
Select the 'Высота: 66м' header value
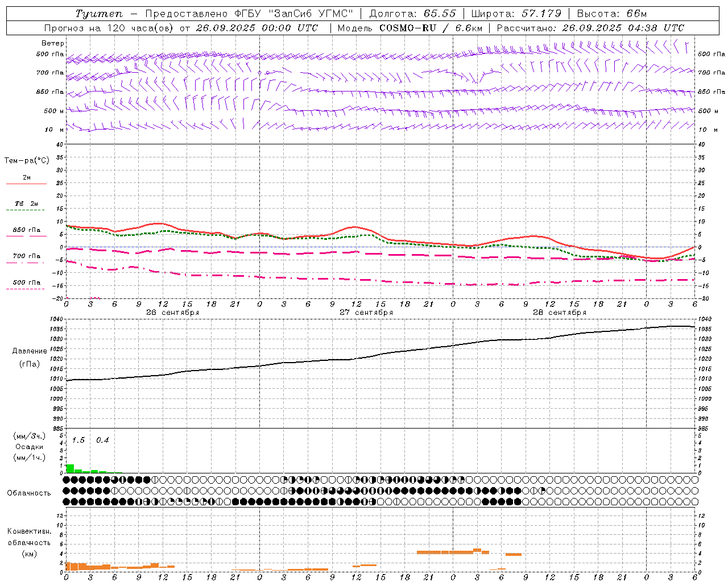(612, 14)
